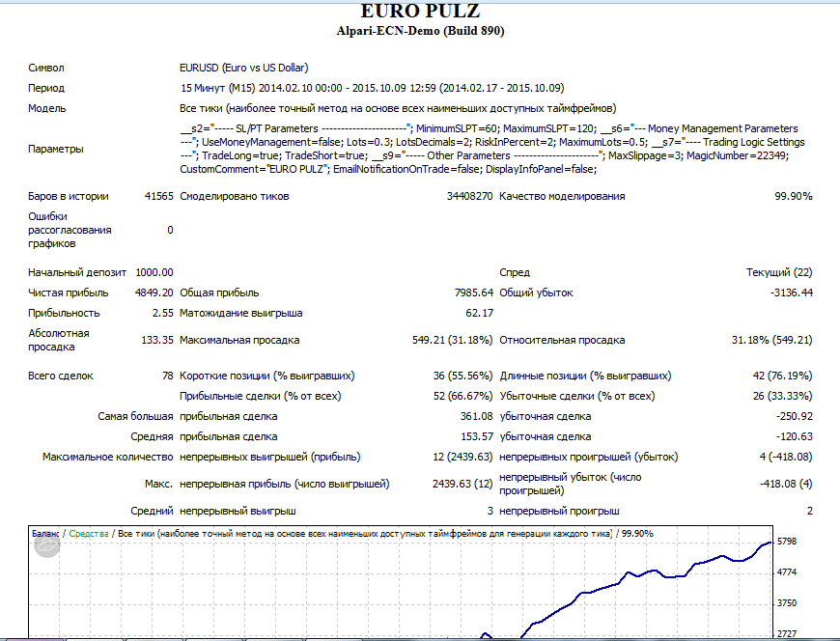Click the chart axis value '3750'
Image resolution: width=840 pixels, height=641 pixels.
click(x=787, y=603)
